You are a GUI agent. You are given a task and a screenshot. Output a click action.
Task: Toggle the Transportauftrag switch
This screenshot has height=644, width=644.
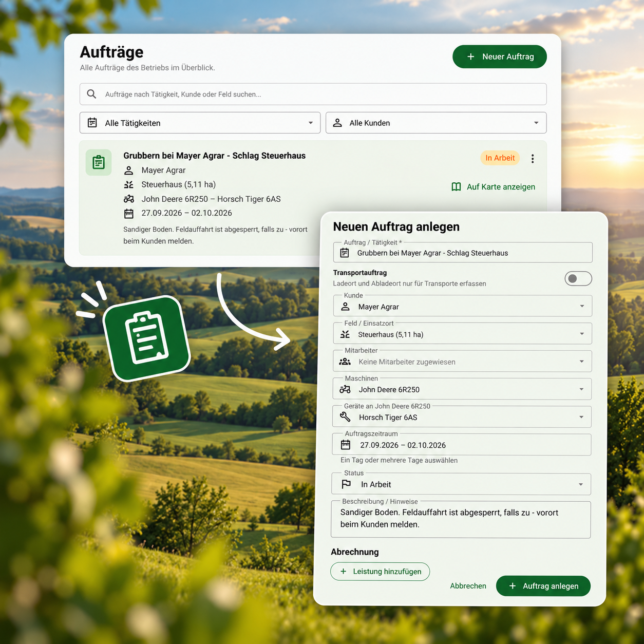click(578, 278)
